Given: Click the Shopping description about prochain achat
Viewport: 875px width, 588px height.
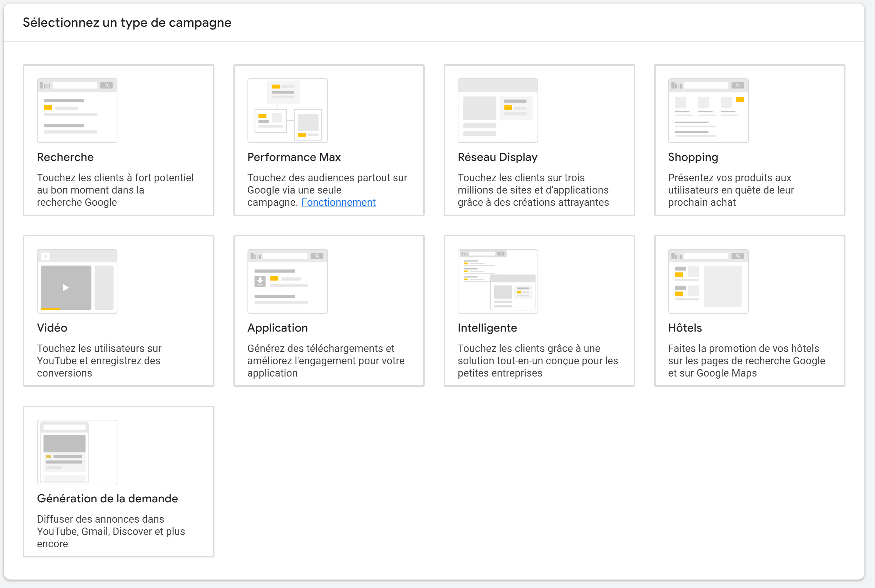Looking at the screenshot, I should [731, 190].
